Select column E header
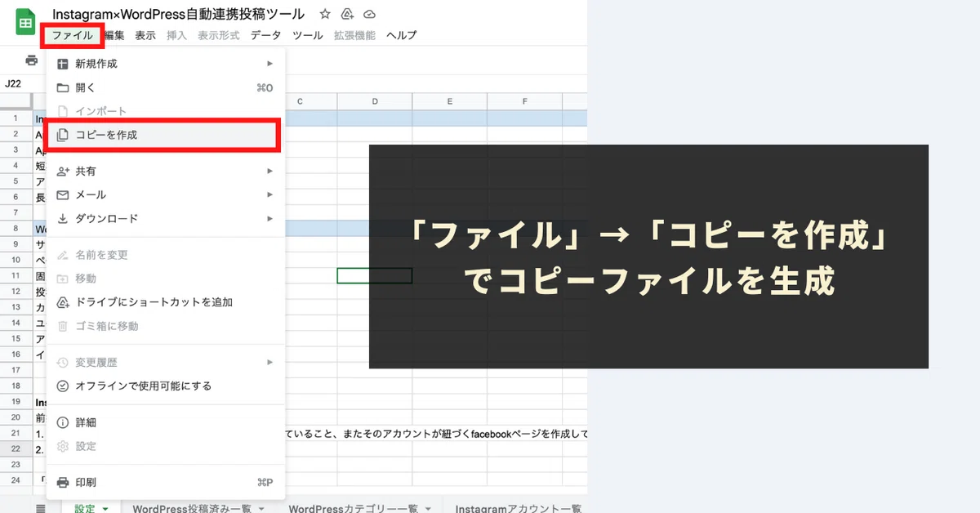The height and width of the screenshot is (513, 980). click(450, 101)
